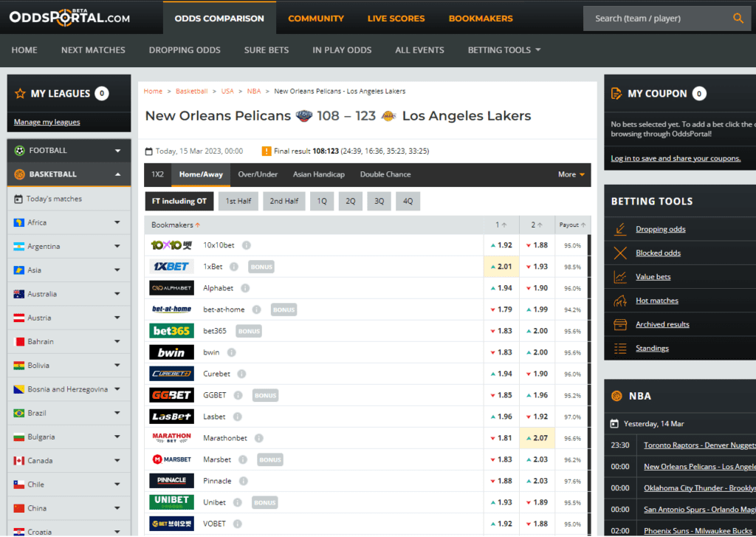
Task: Select the 1st Half odds view
Action: click(x=238, y=200)
